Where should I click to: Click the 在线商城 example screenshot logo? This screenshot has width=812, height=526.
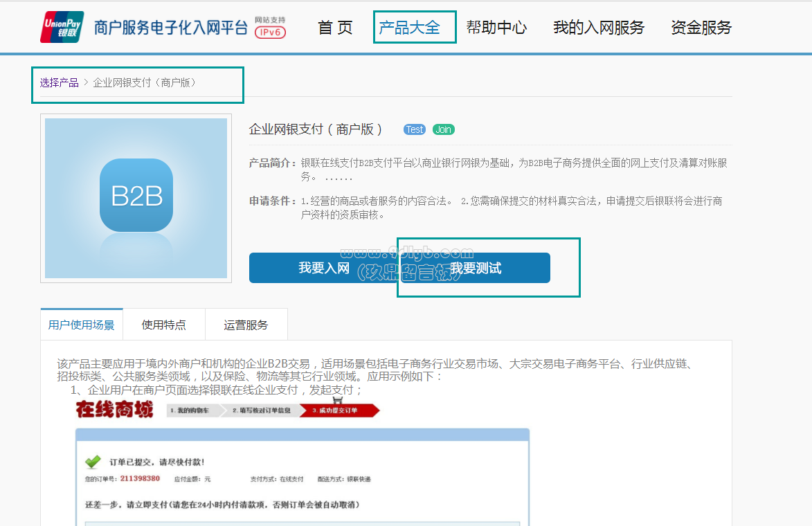tap(114, 410)
